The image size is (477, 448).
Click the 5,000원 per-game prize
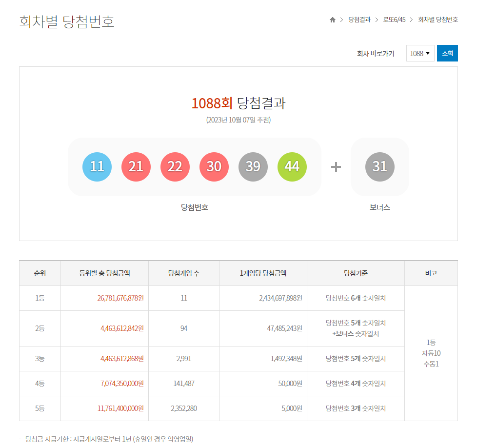[292, 408]
